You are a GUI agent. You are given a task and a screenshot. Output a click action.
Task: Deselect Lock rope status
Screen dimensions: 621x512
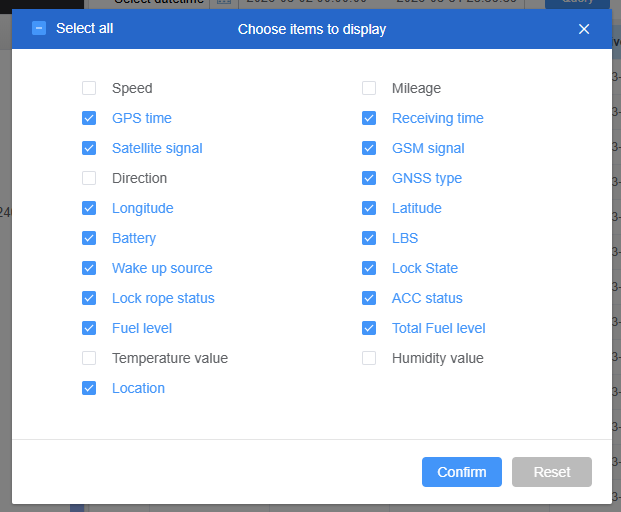point(89,298)
